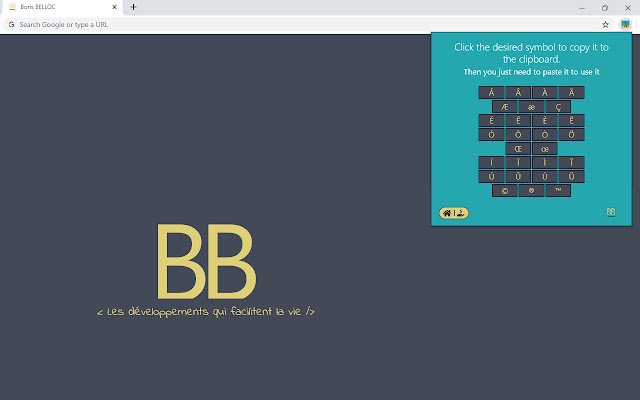Copy the Ê circumflex symbol
This screenshot has width=640, height=400.
(518, 120)
